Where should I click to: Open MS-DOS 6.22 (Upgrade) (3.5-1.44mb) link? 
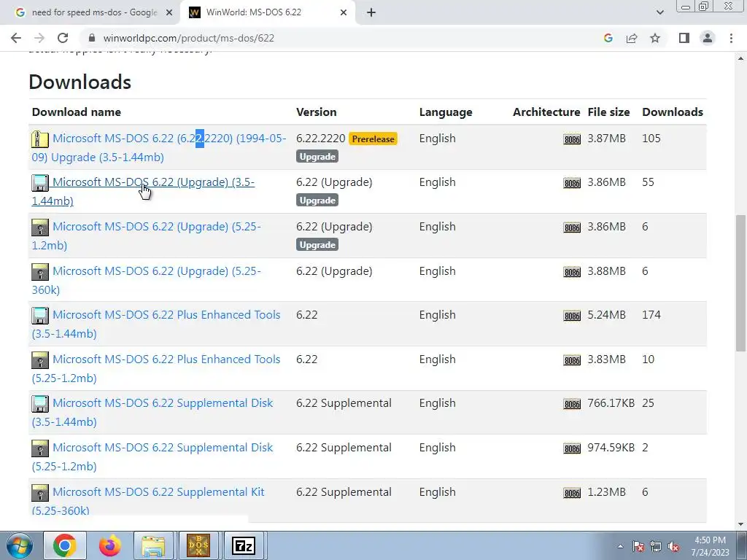[x=144, y=192]
